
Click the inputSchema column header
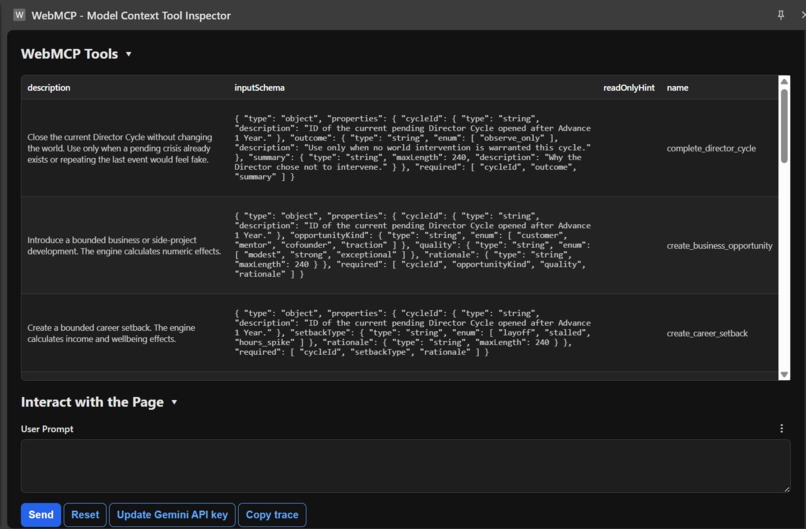(x=259, y=87)
